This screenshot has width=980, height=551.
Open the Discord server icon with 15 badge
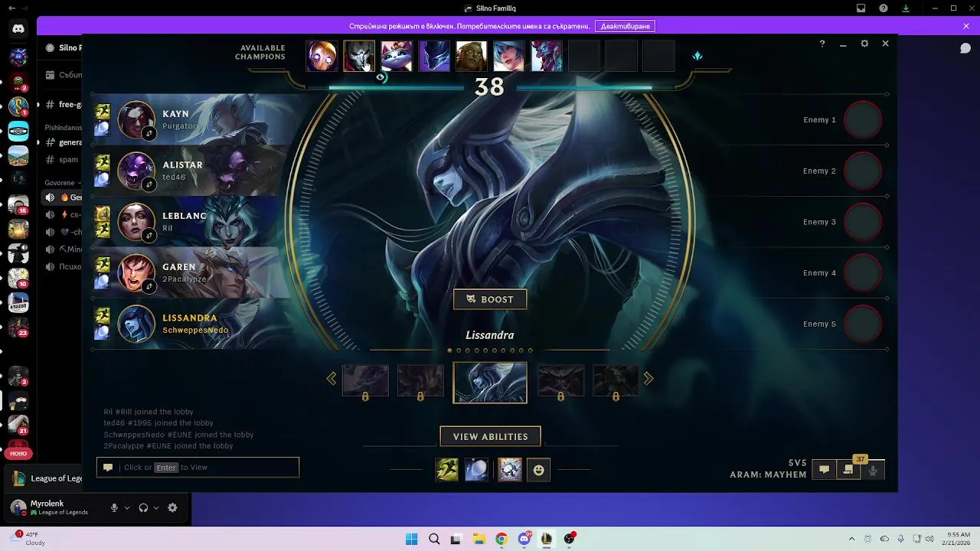18,204
